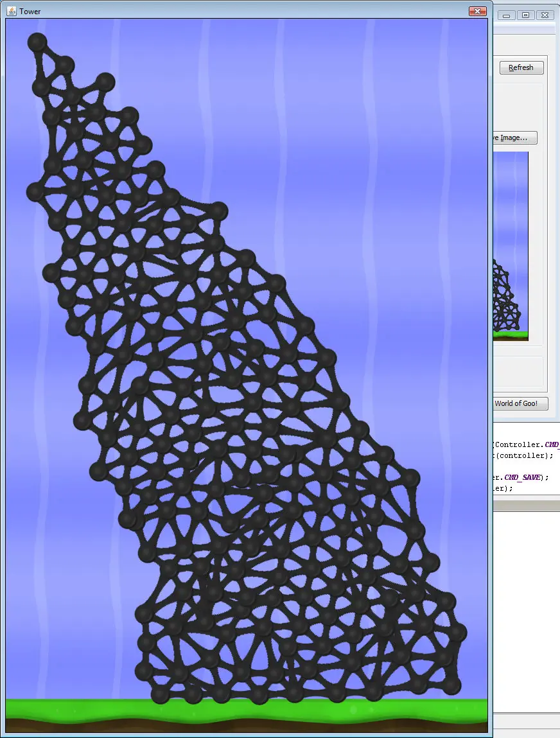
Task: Select the tower preview thumbnail
Action: point(511,246)
